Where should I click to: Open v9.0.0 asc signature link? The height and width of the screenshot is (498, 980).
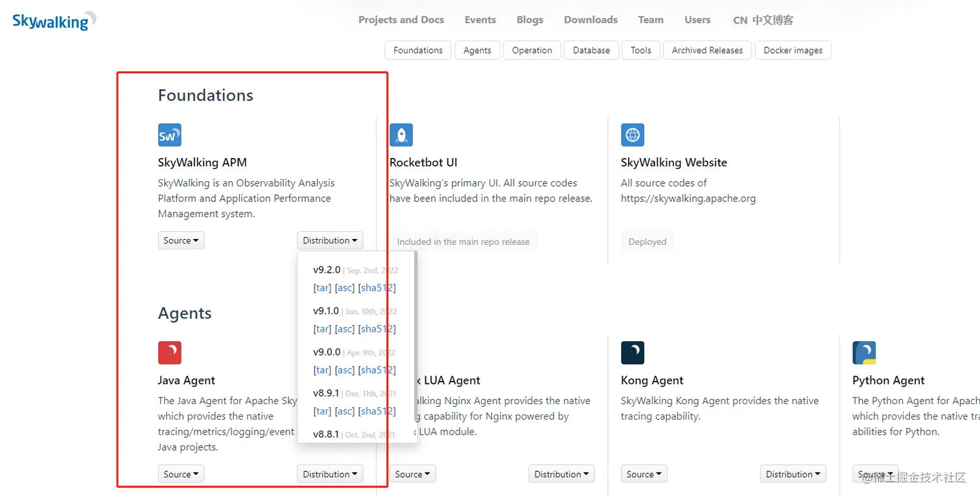tap(345, 370)
